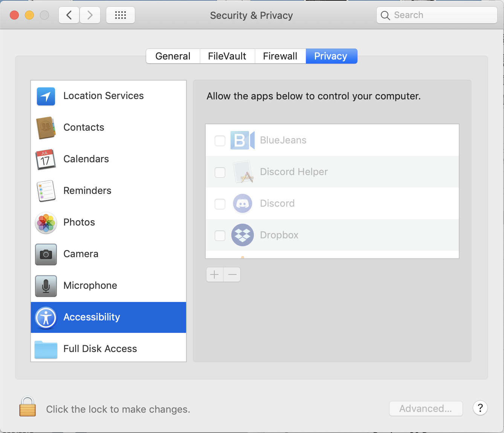The height and width of the screenshot is (433, 504).
Task: Click the magnifying glass search icon
Action: pyautogui.click(x=385, y=15)
